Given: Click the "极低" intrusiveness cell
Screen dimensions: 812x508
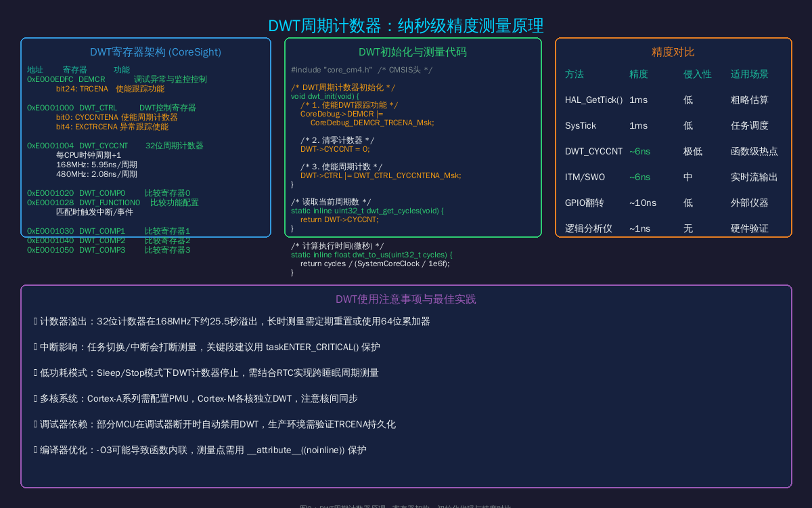Looking at the screenshot, I should tap(693, 152).
